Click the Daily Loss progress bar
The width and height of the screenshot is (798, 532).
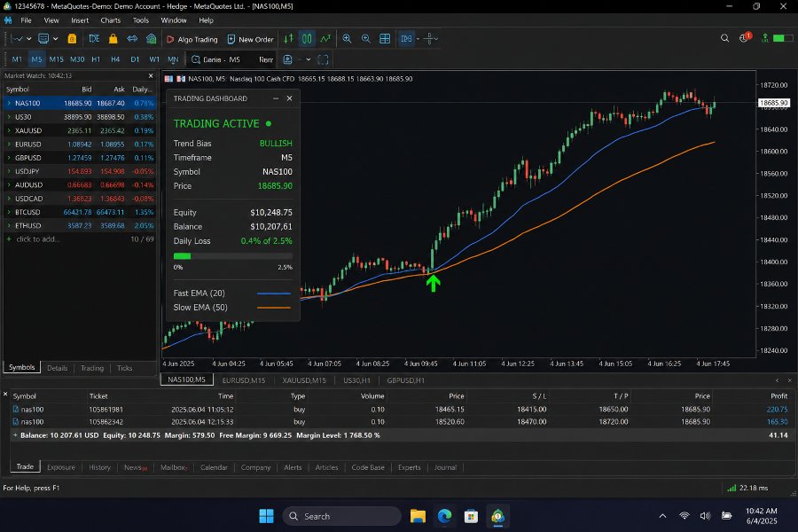pos(233,256)
